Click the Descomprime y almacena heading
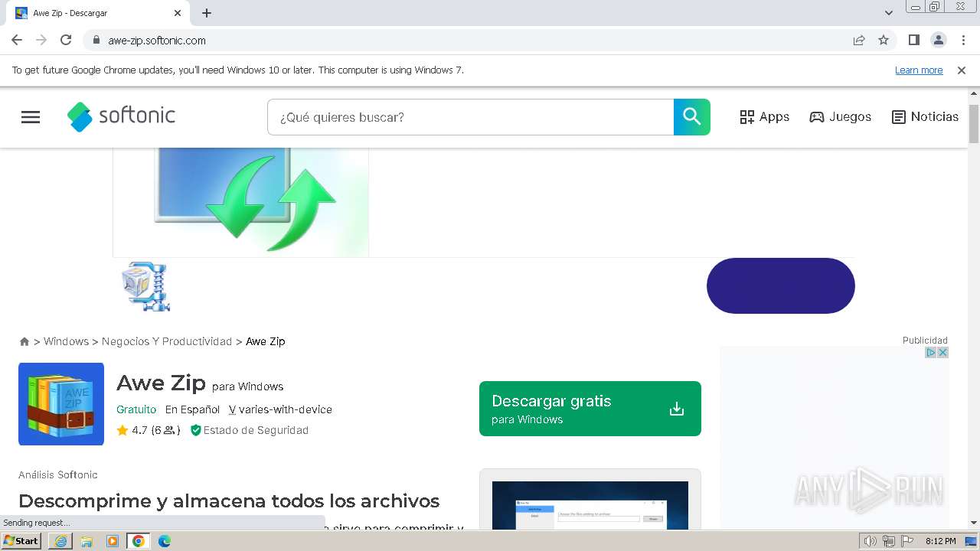This screenshot has height=551, width=980. click(x=229, y=501)
